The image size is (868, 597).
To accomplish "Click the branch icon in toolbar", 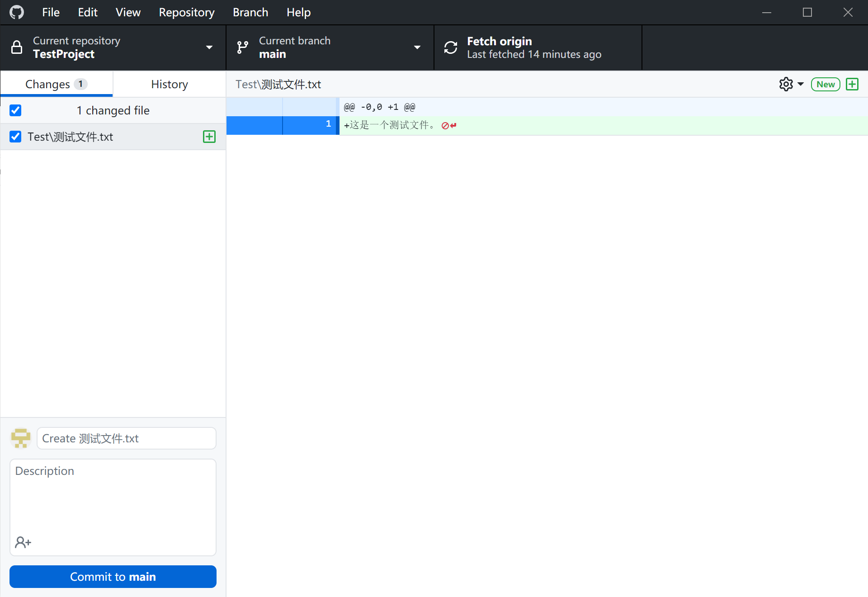I will [243, 47].
